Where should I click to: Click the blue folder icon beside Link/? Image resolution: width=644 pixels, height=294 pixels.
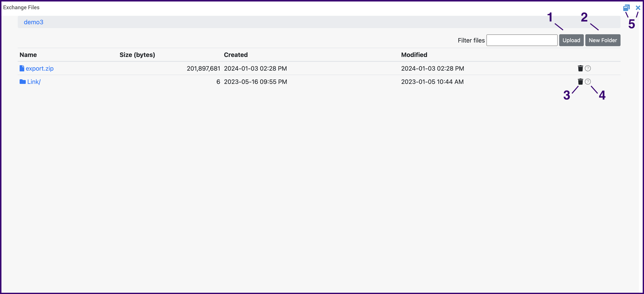coord(22,82)
